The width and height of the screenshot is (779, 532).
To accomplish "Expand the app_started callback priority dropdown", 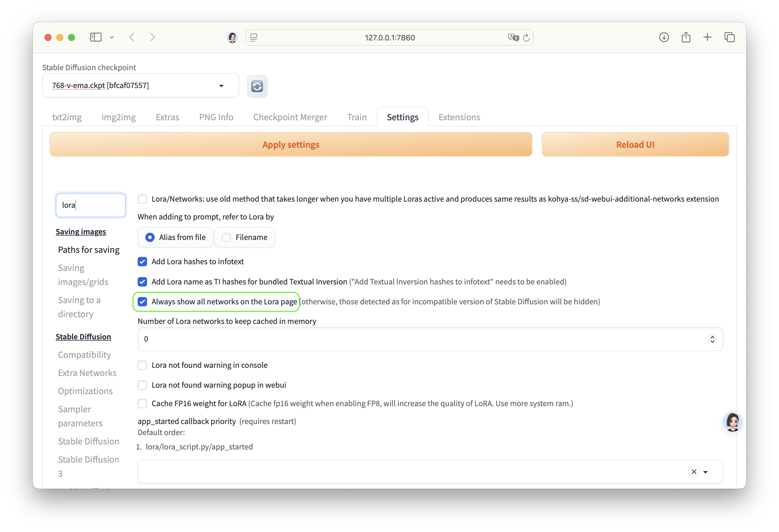I will (x=705, y=472).
